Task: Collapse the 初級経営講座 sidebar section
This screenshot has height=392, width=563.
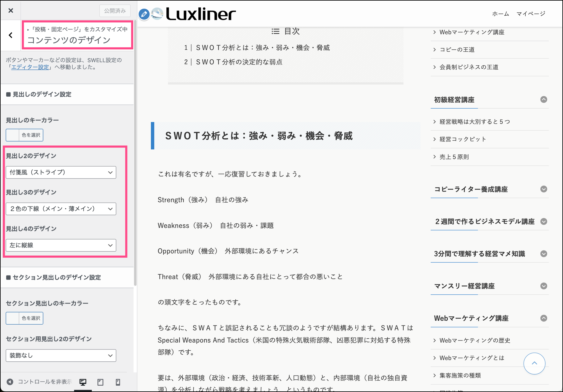Action: click(x=543, y=100)
